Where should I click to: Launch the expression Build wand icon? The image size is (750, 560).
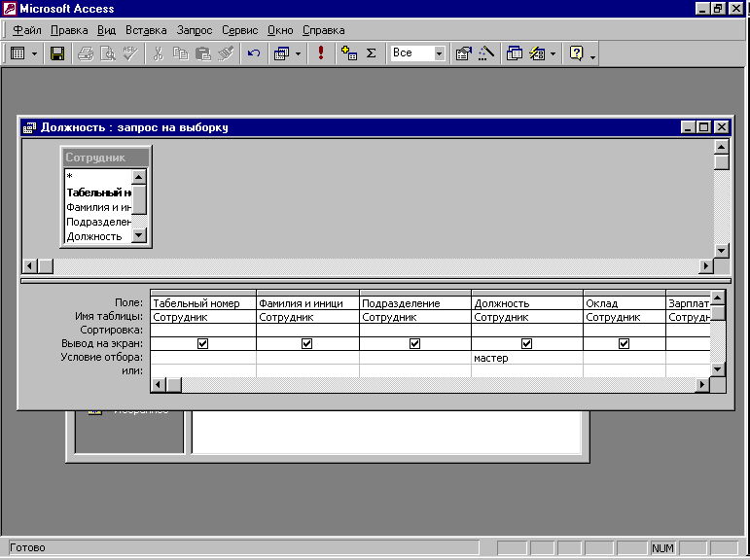[x=486, y=53]
